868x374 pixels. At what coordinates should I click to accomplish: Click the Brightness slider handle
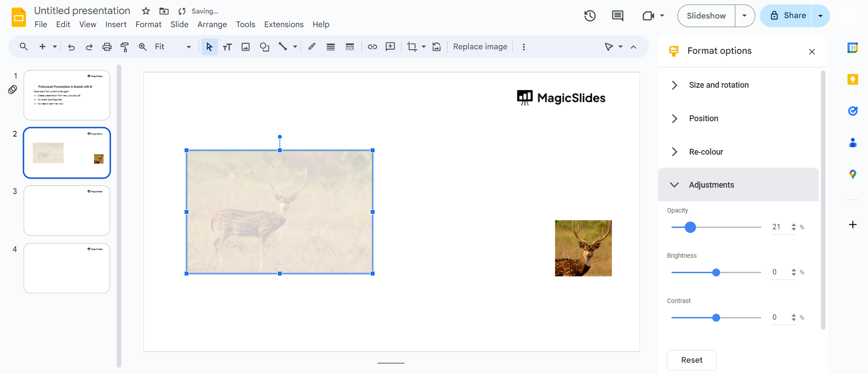716,272
